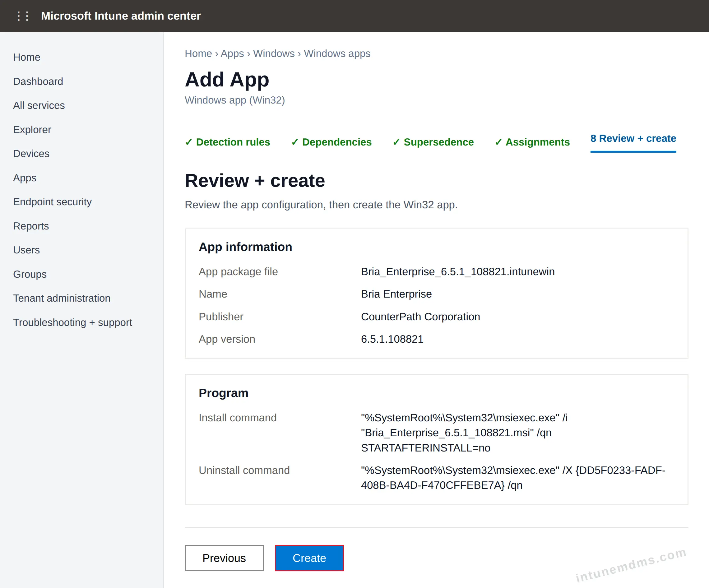Go to Apps breadcrumb link
709x588 pixels.
tap(232, 53)
